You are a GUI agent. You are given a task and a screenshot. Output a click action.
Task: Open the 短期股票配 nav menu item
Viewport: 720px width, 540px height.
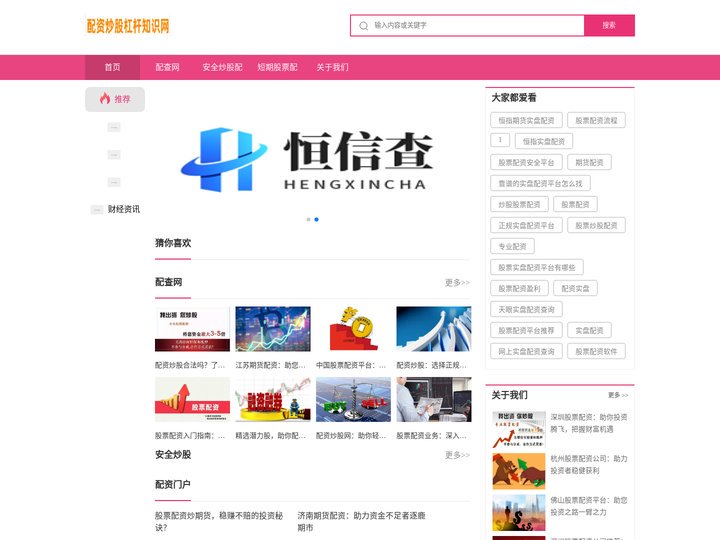click(277, 68)
